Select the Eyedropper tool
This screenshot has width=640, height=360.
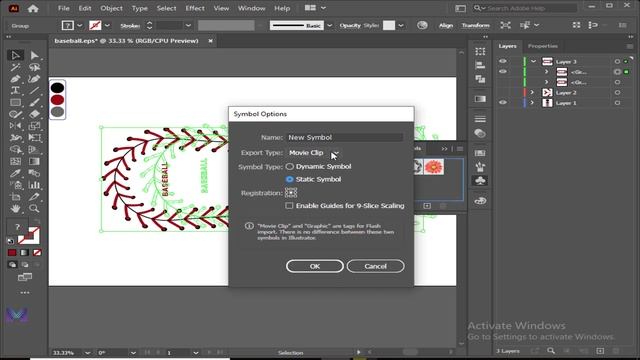[x=16, y=173]
